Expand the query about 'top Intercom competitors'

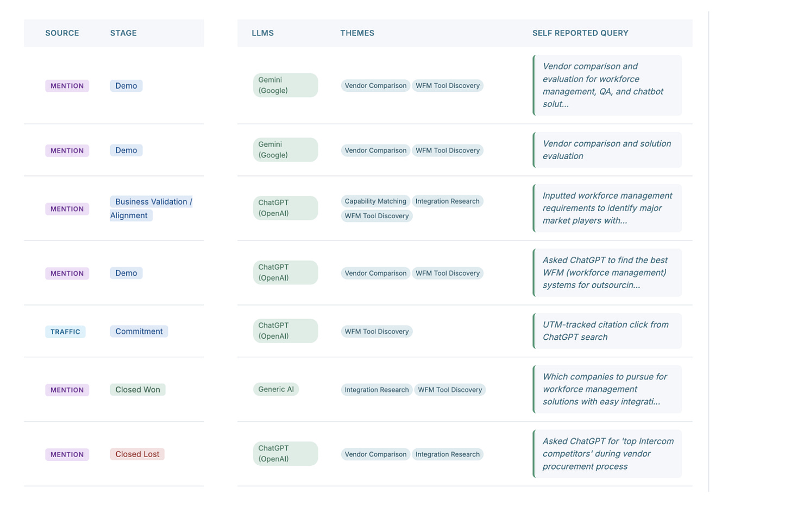[x=607, y=453]
